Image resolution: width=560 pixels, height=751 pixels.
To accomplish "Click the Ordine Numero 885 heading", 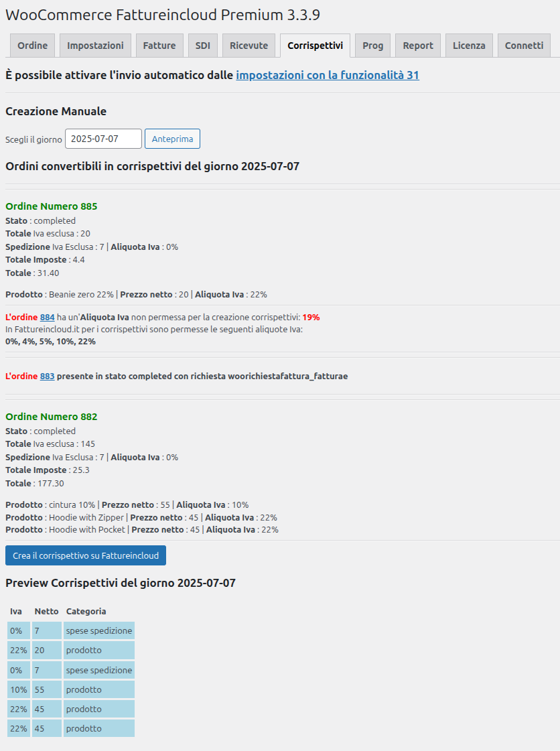I will point(52,206).
